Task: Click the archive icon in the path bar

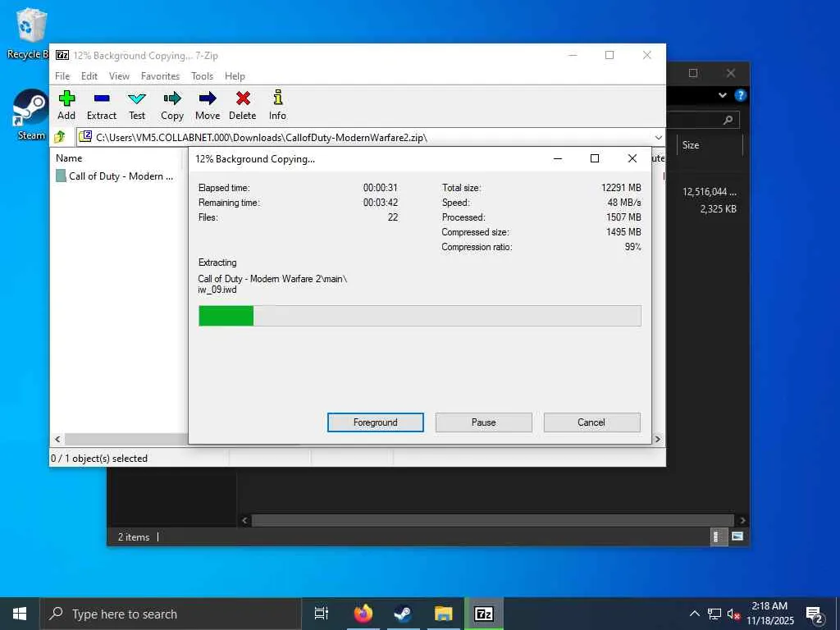Action: (x=85, y=137)
